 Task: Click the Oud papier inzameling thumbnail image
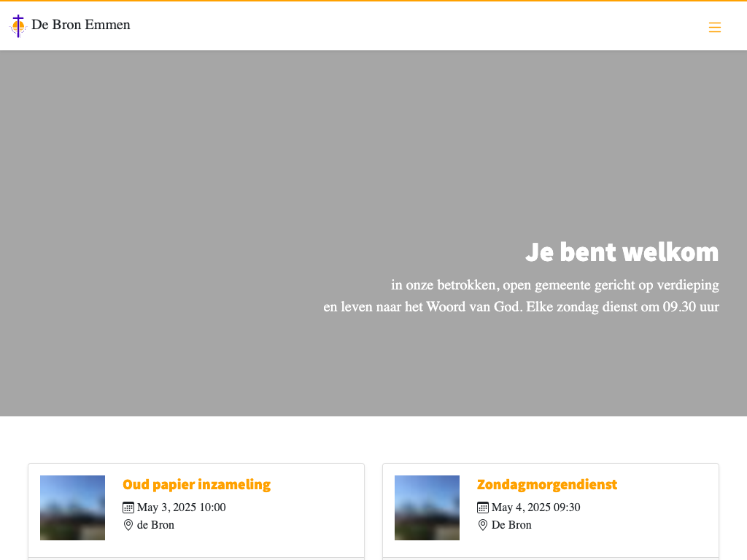[x=72, y=507]
